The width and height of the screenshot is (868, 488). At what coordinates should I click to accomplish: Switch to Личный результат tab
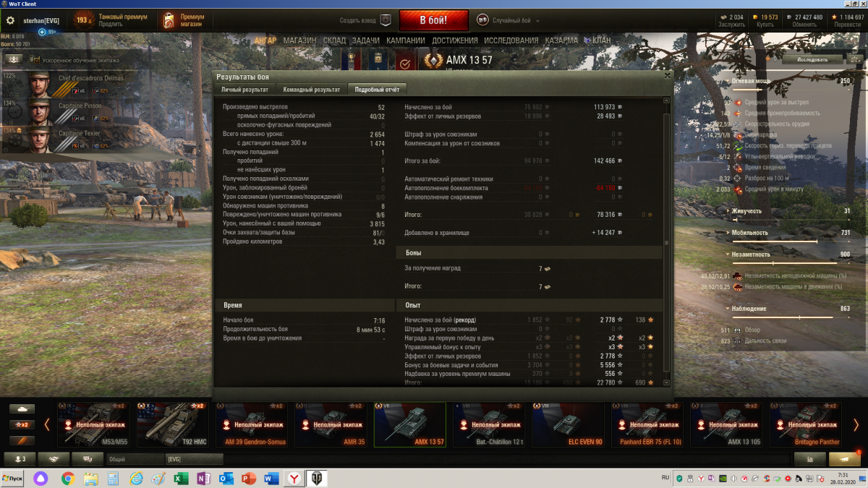[245, 90]
